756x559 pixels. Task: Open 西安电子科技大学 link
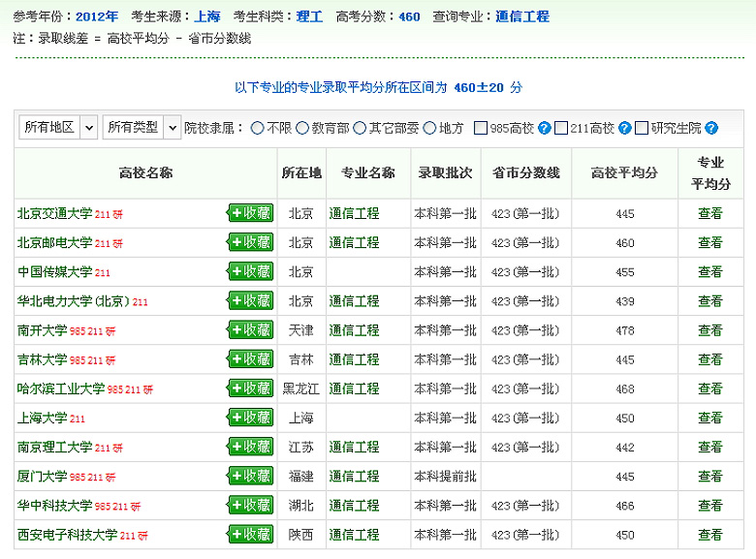[x=67, y=535]
